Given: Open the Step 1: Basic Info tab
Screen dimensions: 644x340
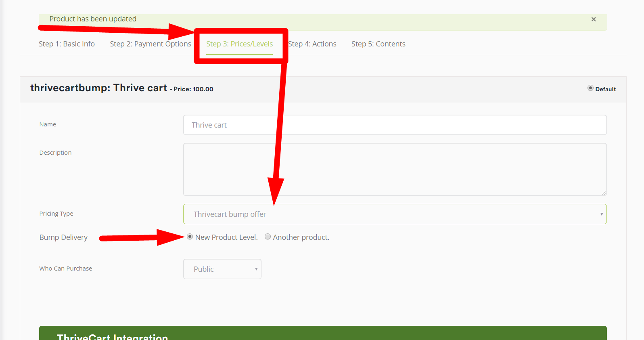Looking at the screenshot, I should click(x=67, y=44).
